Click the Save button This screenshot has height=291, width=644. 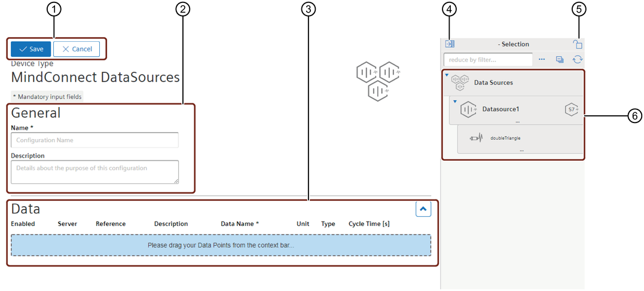point(31,49)
